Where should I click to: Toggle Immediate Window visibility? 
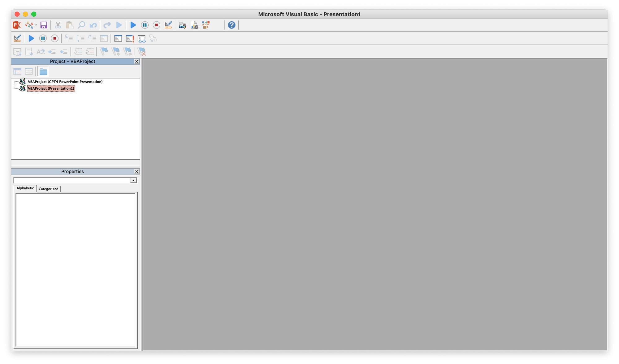click(x=130, y=39)
